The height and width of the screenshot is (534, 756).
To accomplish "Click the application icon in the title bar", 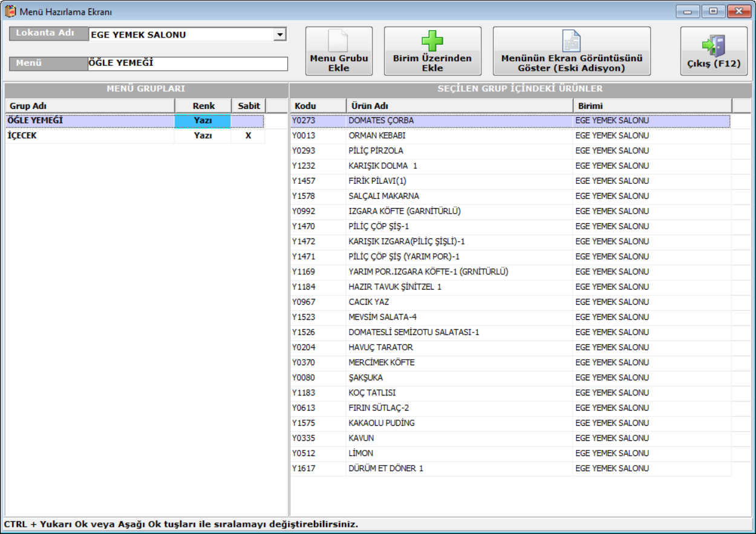I will coord(10,11).
